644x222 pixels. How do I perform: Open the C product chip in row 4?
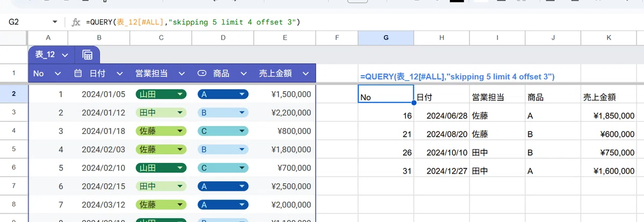click(223, 131)
